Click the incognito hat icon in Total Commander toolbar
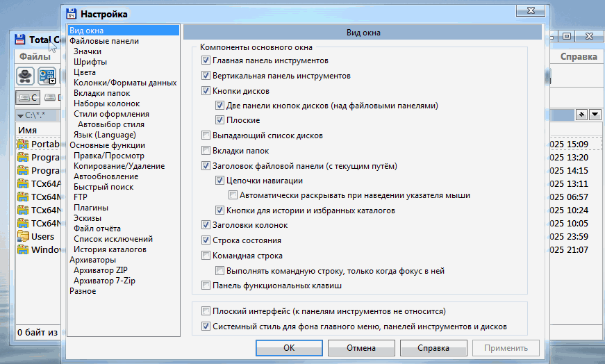Viewport: 605px width, 364px height. tap(26, 76)
